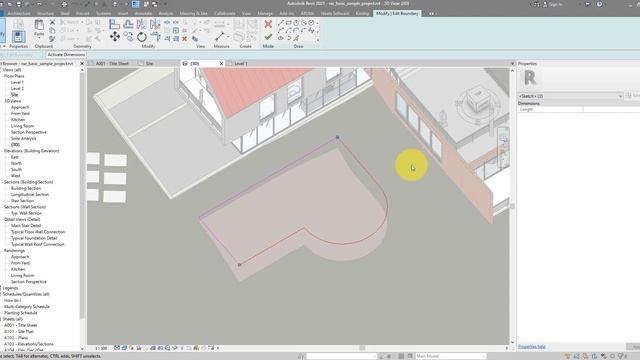Open the Massing & Site ribbon tab
This screenshot has height=360, width=640.
pos(193,13)
